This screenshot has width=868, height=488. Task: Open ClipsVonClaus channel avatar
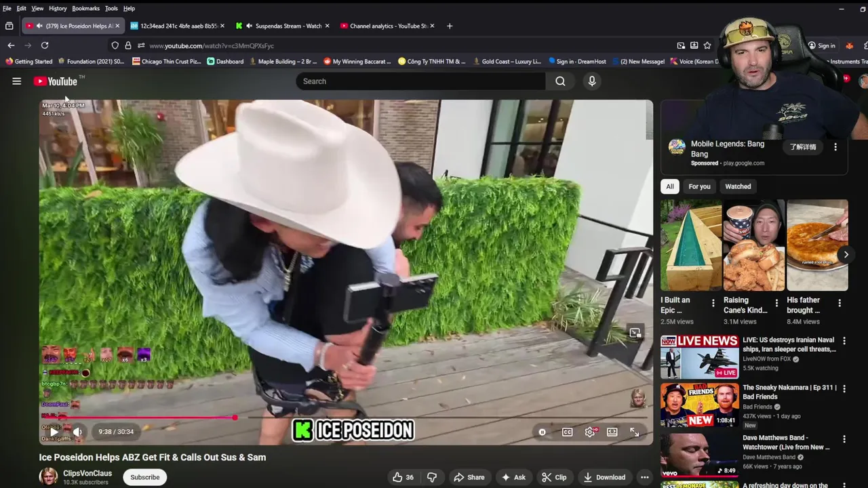pos(49,477)
